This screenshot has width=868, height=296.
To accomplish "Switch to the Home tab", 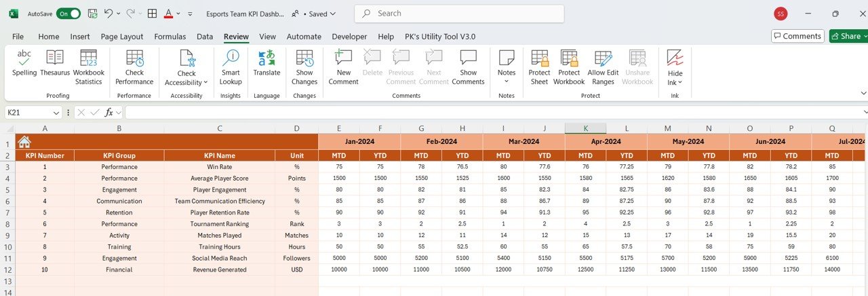I will coord(49,37).
